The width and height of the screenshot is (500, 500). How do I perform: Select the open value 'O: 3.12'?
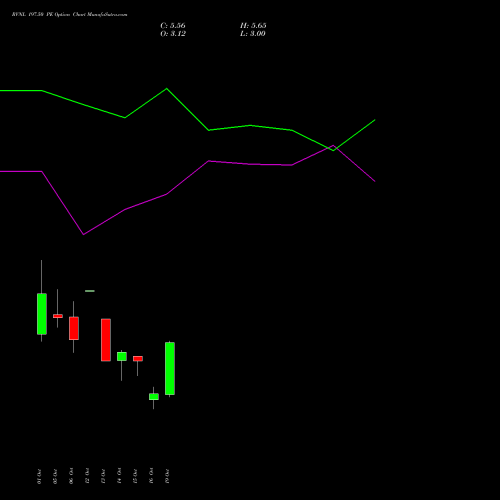[173, 34]
